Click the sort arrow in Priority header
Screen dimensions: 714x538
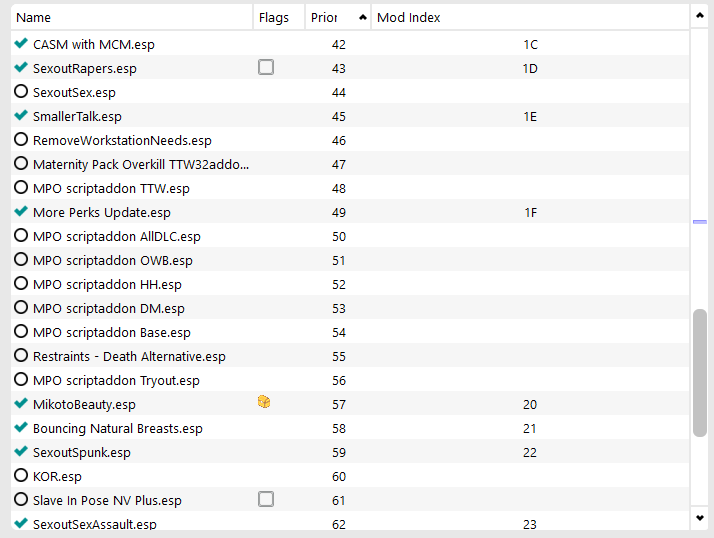pos(362,17)
